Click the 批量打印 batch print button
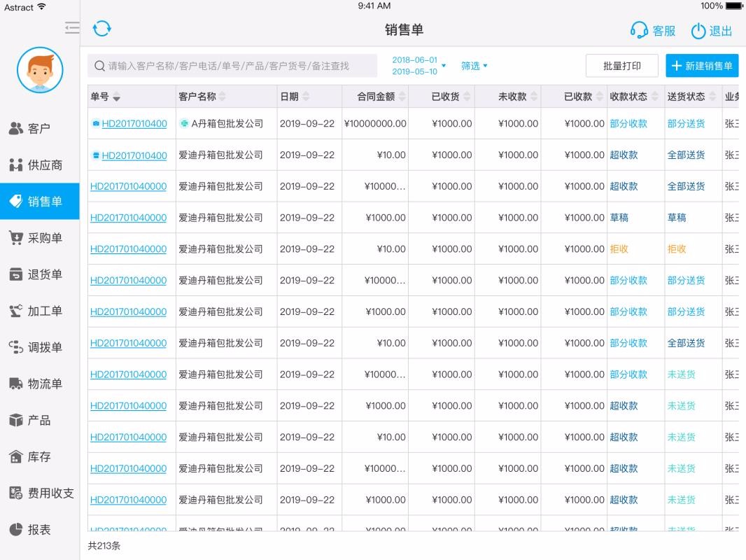 pyautogui.click(x=621, y=65)
